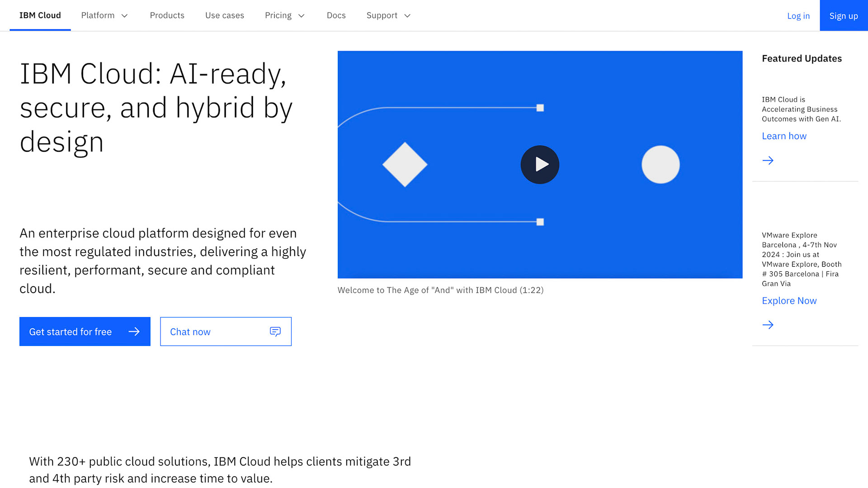Click the Log in link

798,16
